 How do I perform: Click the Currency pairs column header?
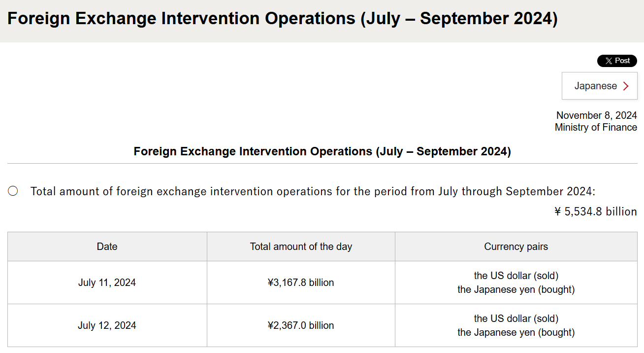click(516, 247)
